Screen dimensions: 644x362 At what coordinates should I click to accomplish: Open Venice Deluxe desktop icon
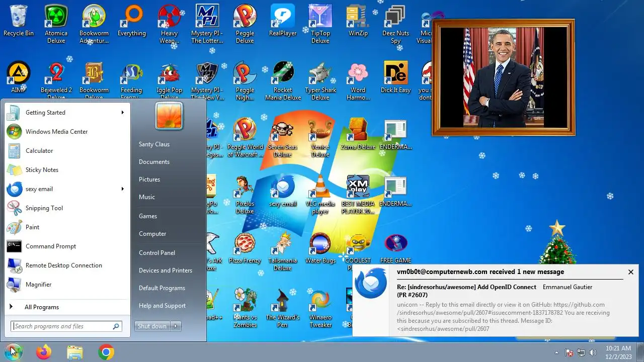tap(320, 138)
